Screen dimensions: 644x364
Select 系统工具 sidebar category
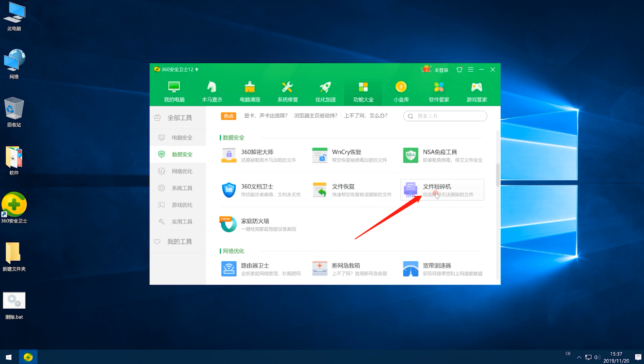(x=178, y=188)
